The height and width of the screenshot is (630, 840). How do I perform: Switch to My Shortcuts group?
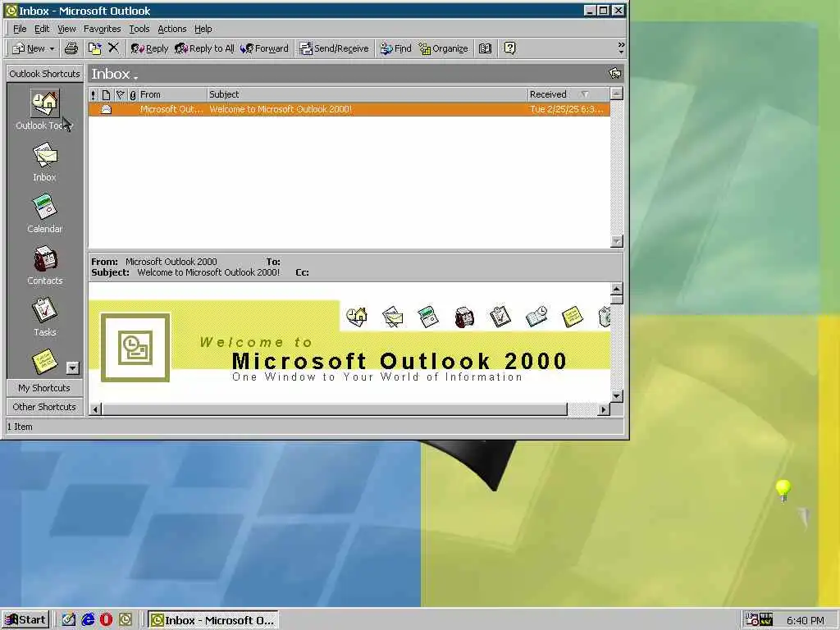pyautogui.click(x=44, y=388)
